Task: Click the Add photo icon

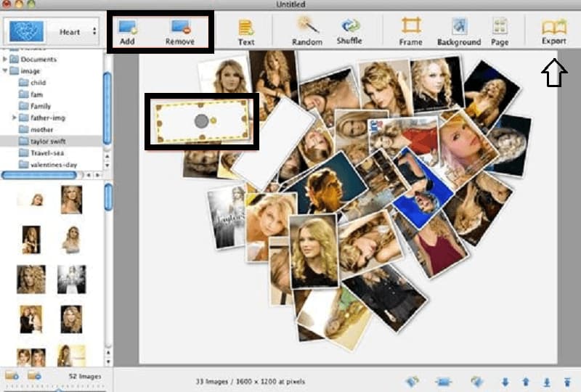Action: click(129, 30)
